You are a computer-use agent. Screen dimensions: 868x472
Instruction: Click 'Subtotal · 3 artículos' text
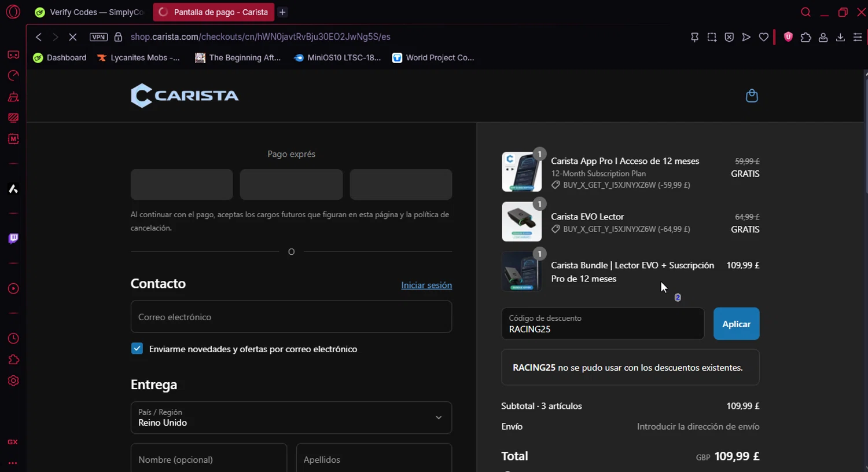click(542, 406)
